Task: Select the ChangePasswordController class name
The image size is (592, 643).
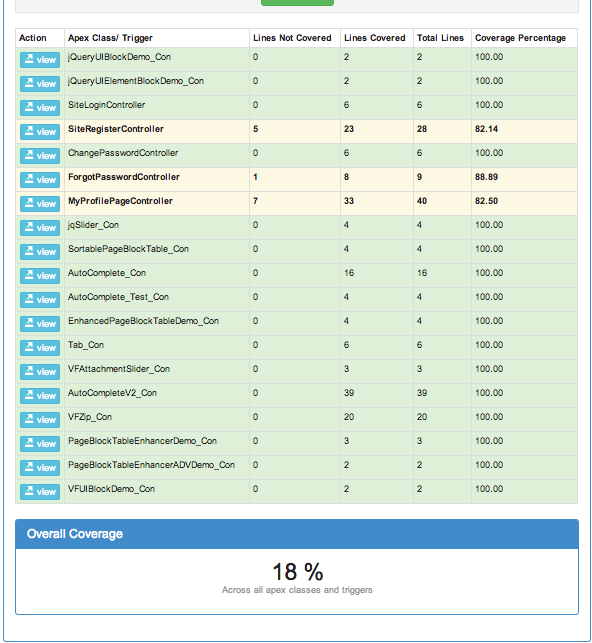Action: pyautogui.click(x=123, y=153)
